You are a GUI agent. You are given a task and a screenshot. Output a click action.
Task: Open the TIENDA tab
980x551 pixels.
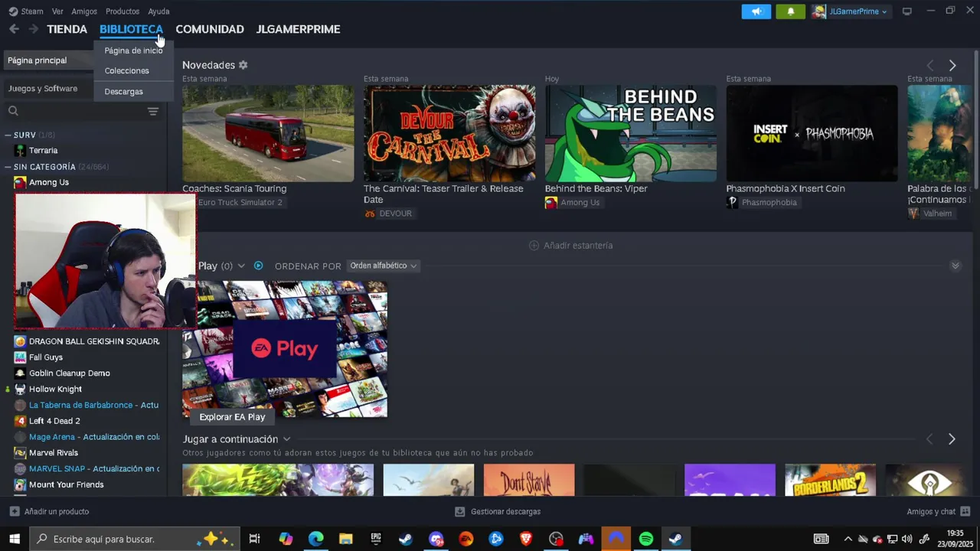click(67, 29)
